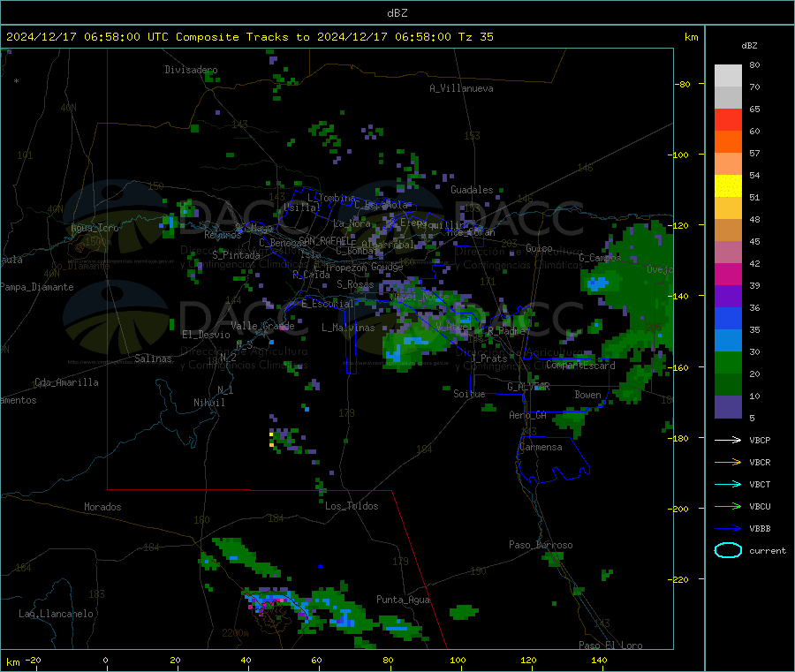This screenshot has width=795, height=672.
Task: Click the blue VBBB arrow legend icon
Action: click(728, 528)
